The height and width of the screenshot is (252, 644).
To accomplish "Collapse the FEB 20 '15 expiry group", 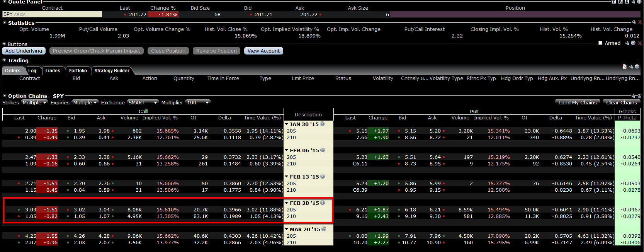I will (x=287, y=203).
